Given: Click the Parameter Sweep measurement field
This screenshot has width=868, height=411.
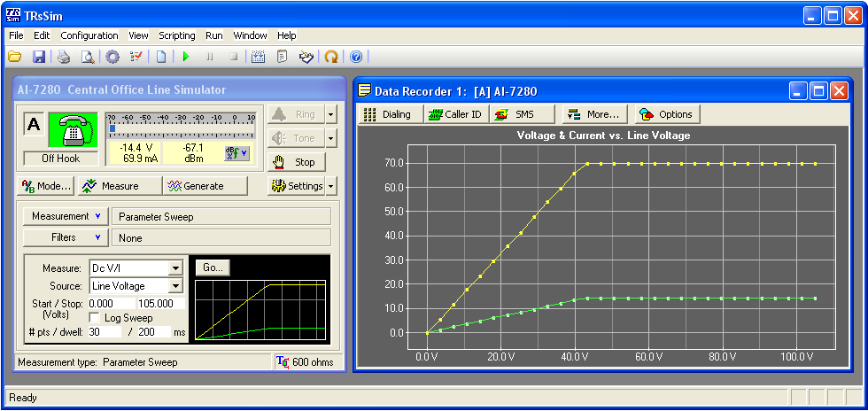Looking at the screenshot, I should (221, 217).
